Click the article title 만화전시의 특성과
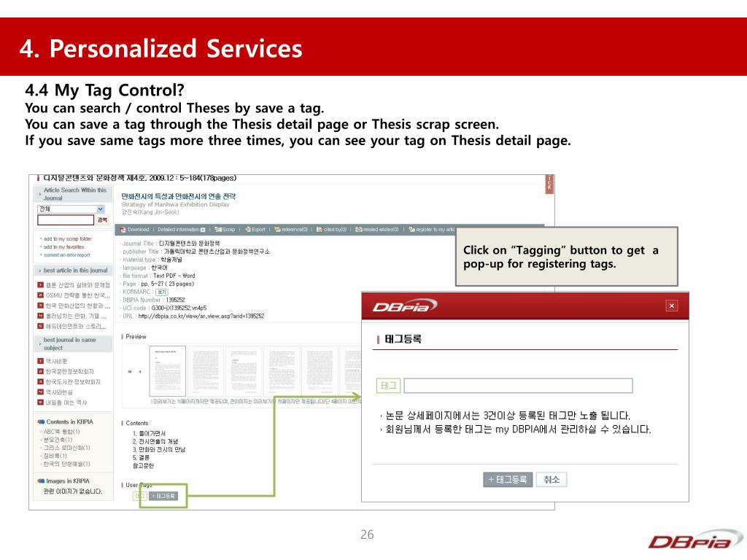 click(178, 196)
